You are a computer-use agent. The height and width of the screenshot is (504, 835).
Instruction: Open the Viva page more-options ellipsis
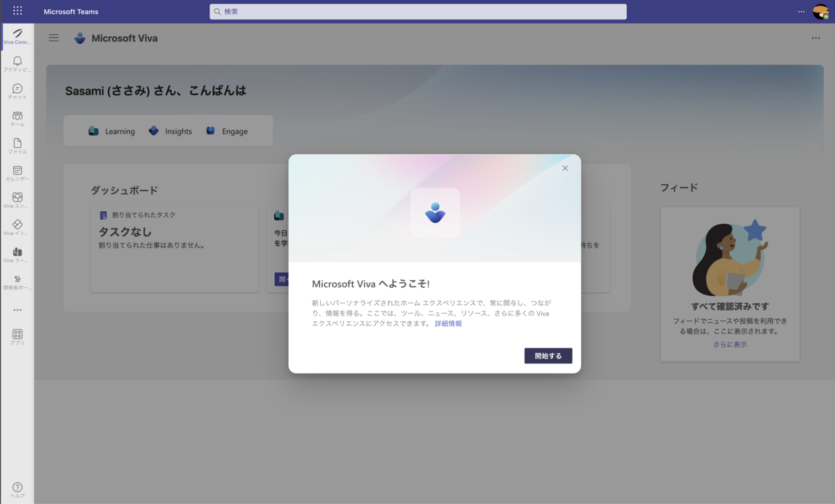click(816, 38)
